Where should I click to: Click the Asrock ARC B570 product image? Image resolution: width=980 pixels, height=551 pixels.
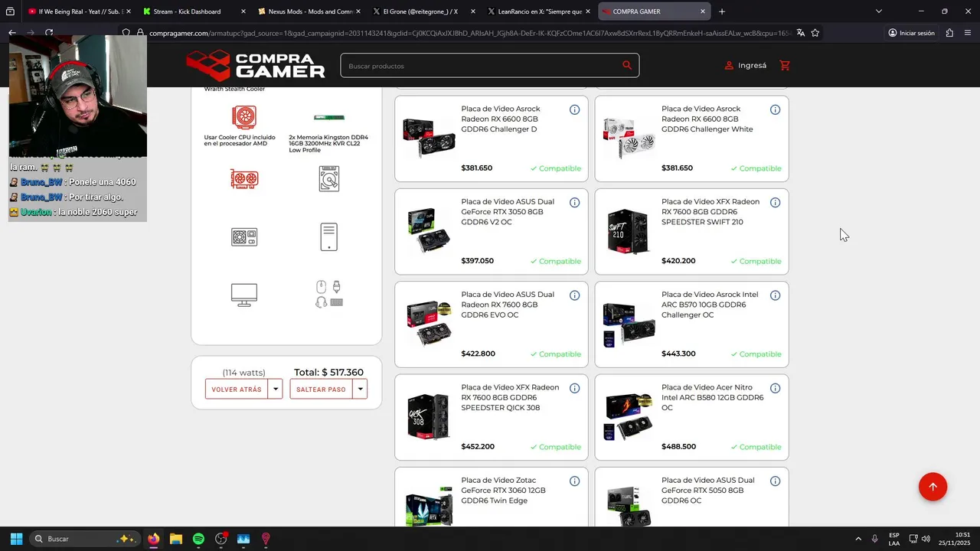[x=629, y=324]
